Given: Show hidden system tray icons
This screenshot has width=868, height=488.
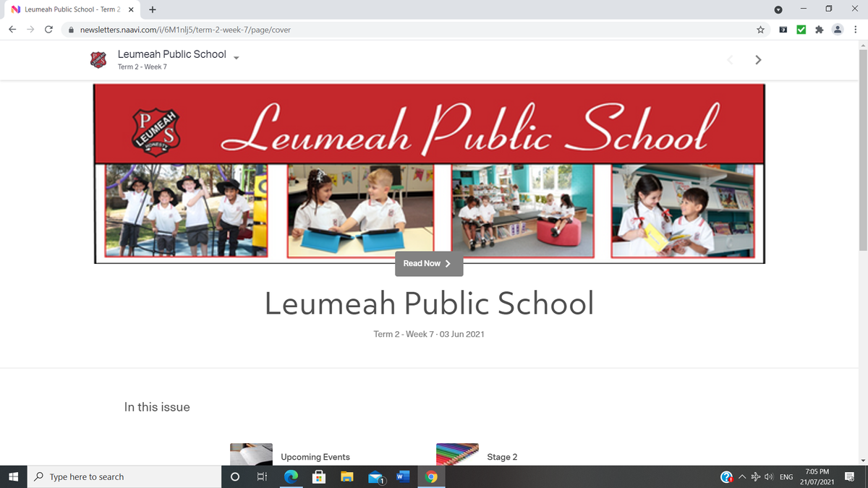Looking at the screenshot, I should 741,477.
